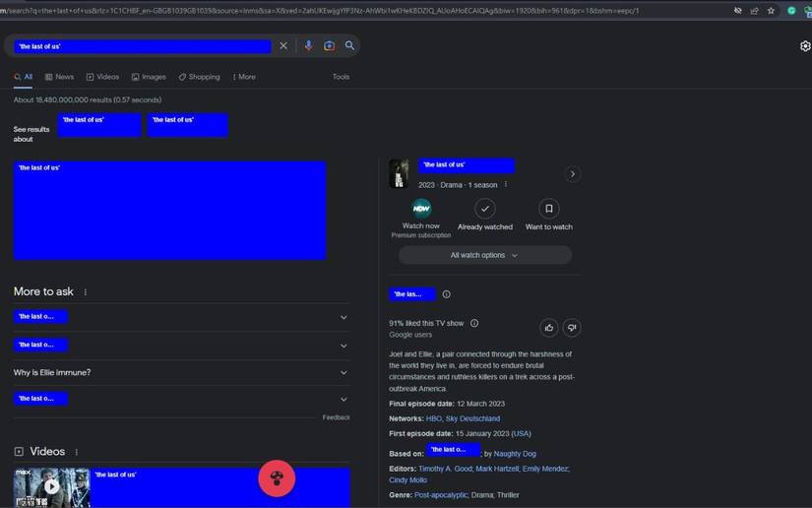Click the Based on highlighted link
Viewport: 812px width, 508px height.
453,450
